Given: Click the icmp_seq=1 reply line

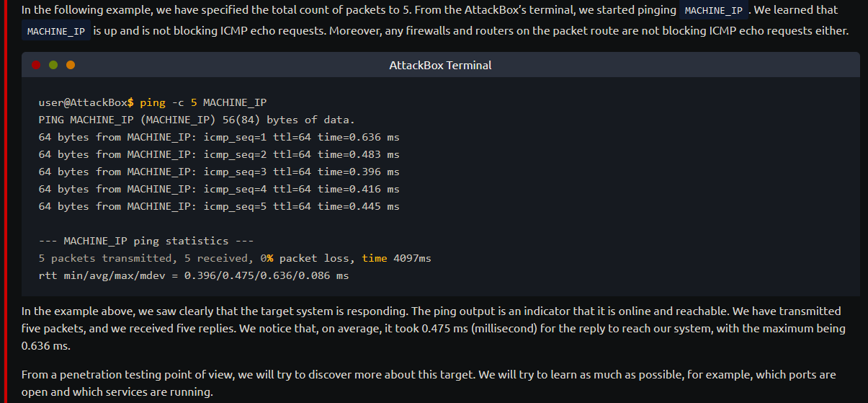Looking at the screenshot, I should click(x=219, y=137).
